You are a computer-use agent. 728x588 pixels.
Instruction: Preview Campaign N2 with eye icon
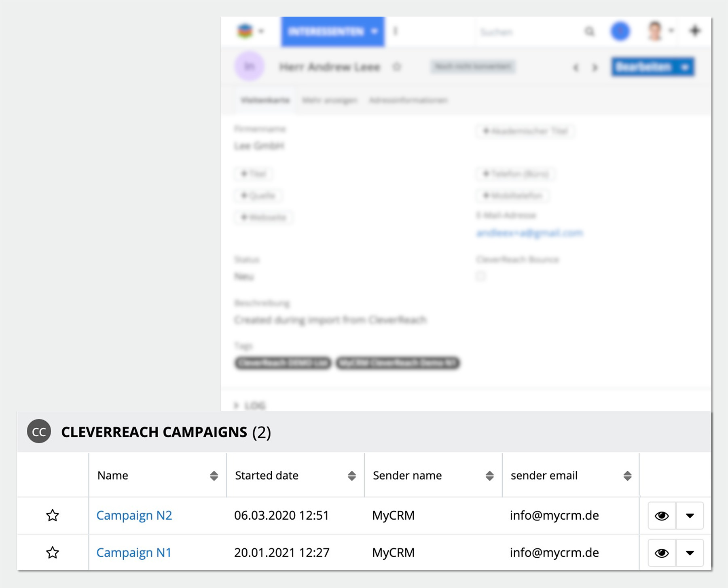click(x=662, y=516)
